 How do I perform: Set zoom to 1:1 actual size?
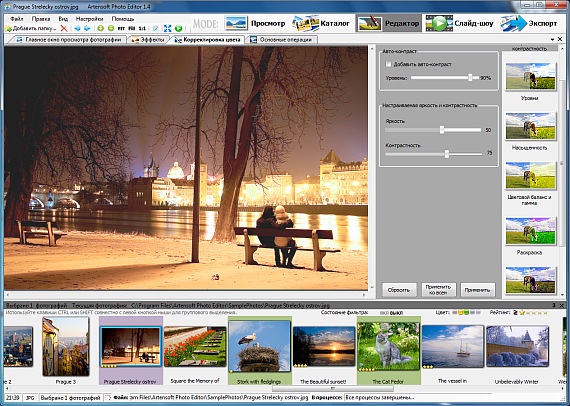pos(142,28)
